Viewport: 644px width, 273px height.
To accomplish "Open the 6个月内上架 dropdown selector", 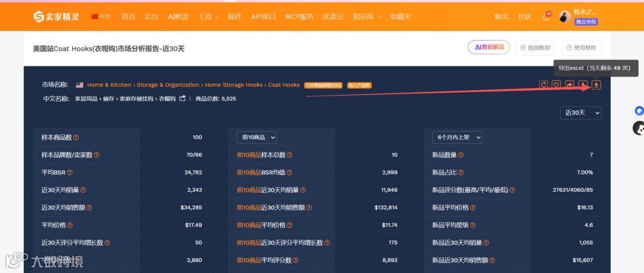I will coord(457,137).
